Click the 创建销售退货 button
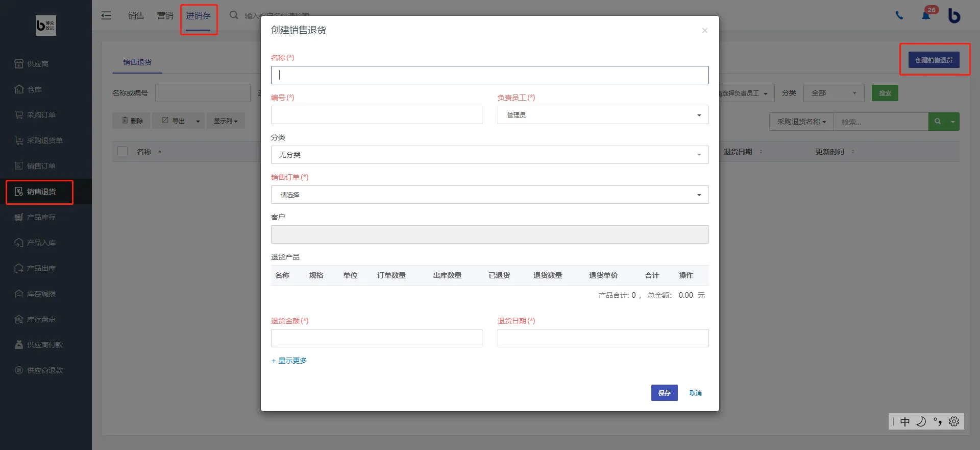The width and height of the screenshot is (980, 450). click(x=934, y=60)
